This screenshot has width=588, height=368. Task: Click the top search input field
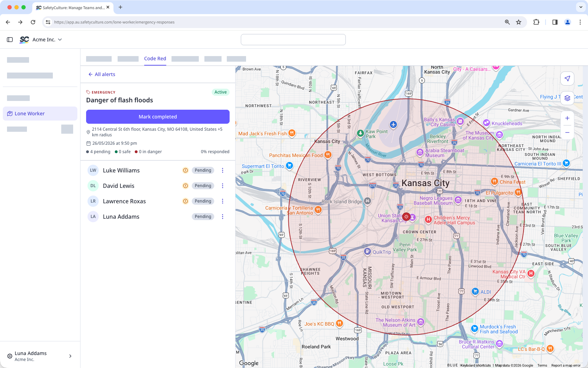293,40
